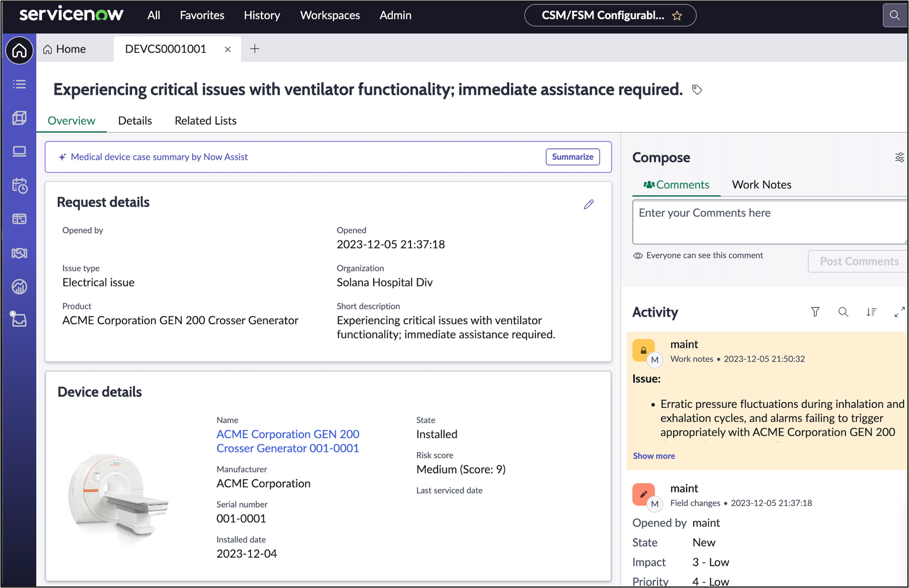
Task: Click the Comments text entry field
Action: [770, 222]
